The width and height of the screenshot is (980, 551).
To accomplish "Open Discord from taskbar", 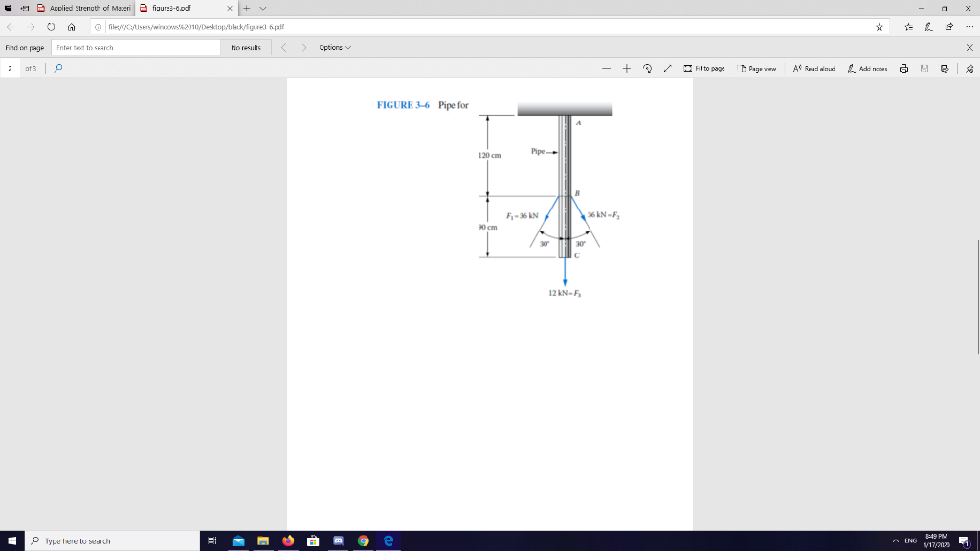I will coord(338,541).
